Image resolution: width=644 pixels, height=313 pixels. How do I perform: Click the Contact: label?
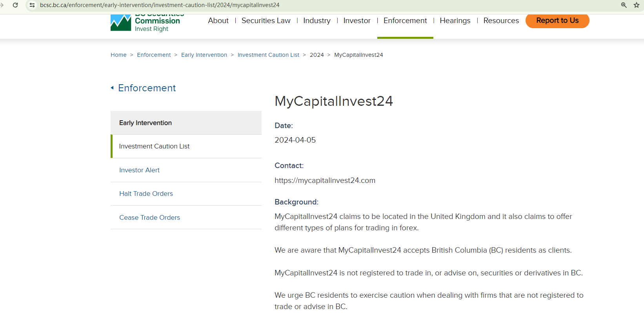pyautogui.click(x=289, y=165)
